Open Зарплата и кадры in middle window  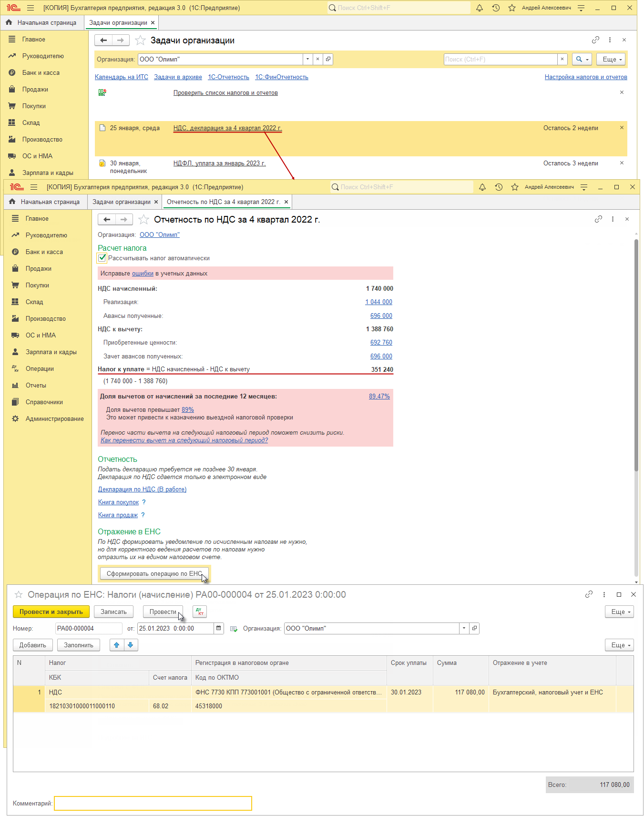click(51, 352)
